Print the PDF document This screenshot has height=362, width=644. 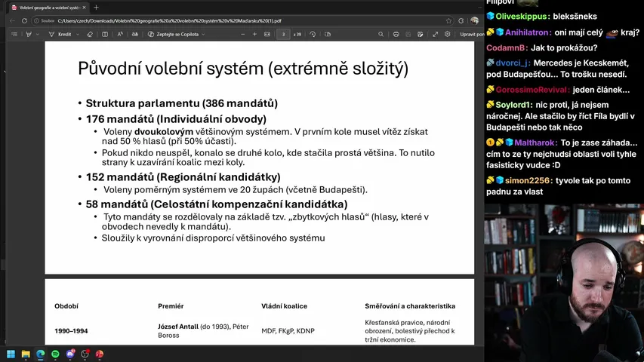[x=396, y=35]
